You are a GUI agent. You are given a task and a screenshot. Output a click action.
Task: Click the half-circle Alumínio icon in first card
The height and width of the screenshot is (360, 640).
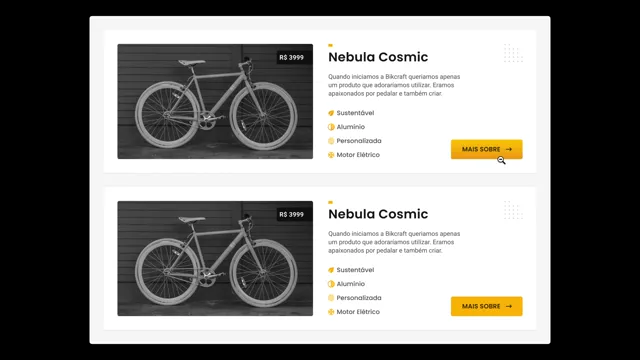(x=331, y=127)
